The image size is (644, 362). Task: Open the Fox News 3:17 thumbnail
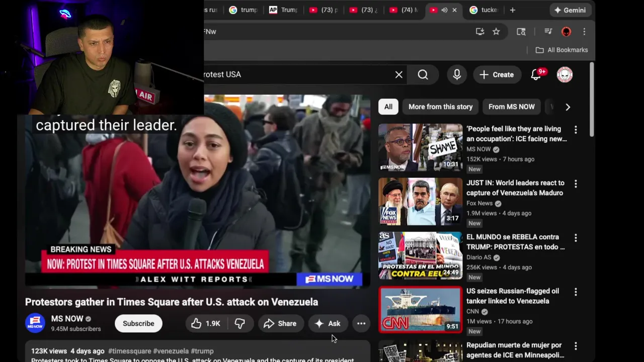point(420,201)
